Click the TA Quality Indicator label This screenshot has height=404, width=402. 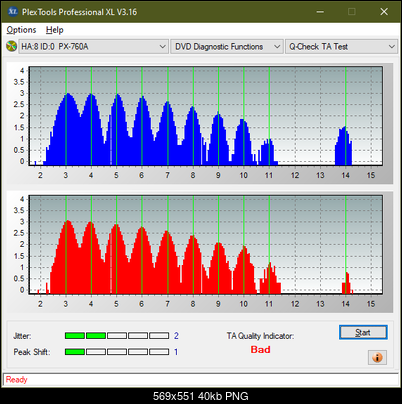(260, 336)
